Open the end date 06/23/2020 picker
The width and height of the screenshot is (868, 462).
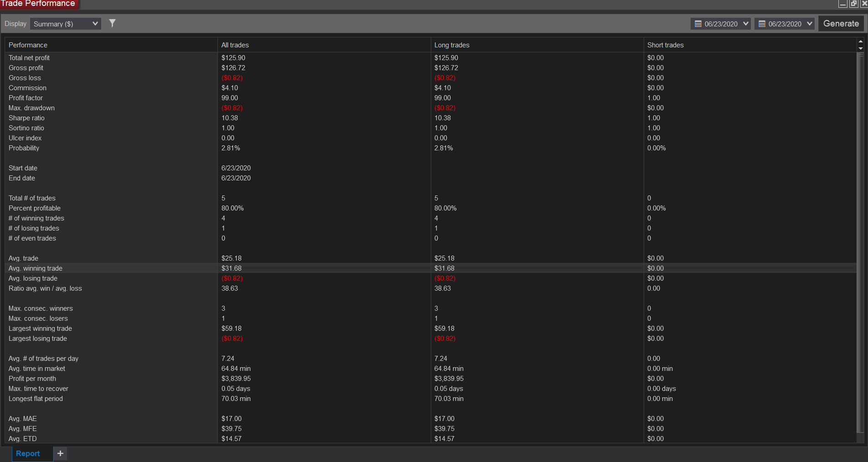coord(784,24)
